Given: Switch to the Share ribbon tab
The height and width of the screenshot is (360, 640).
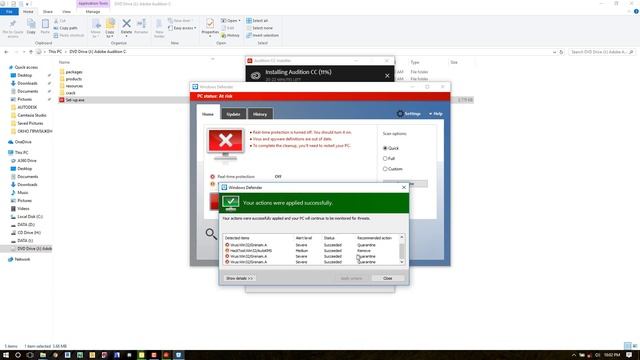Looking at the screenshot, I should (x=48, y=12).
